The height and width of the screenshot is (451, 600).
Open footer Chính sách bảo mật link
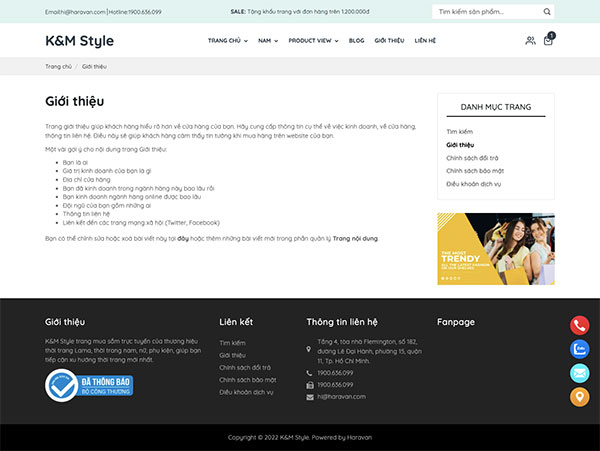coord(248,380)
